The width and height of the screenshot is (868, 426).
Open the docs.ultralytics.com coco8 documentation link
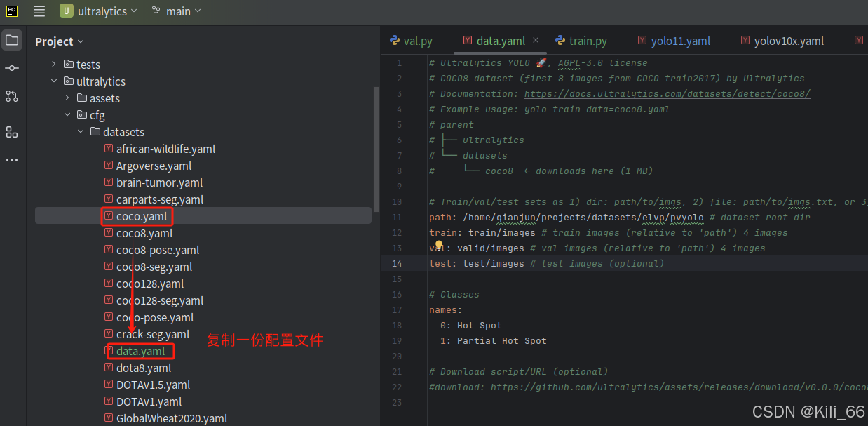tap(667, 94)
